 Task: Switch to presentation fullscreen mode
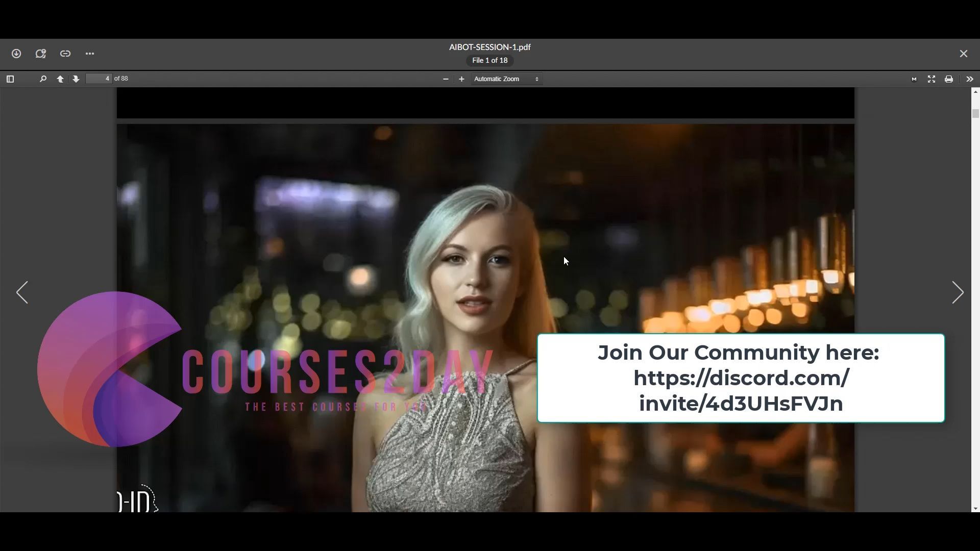point(932,79)
